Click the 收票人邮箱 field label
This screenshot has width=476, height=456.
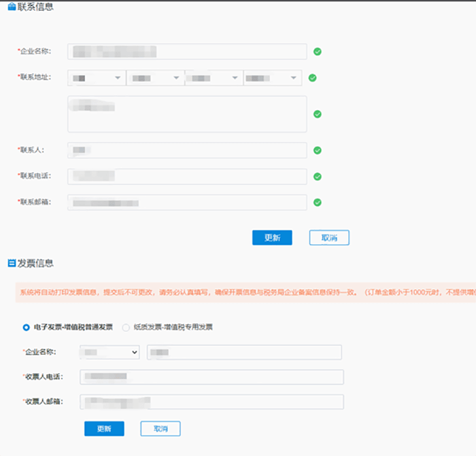(44, 402)
